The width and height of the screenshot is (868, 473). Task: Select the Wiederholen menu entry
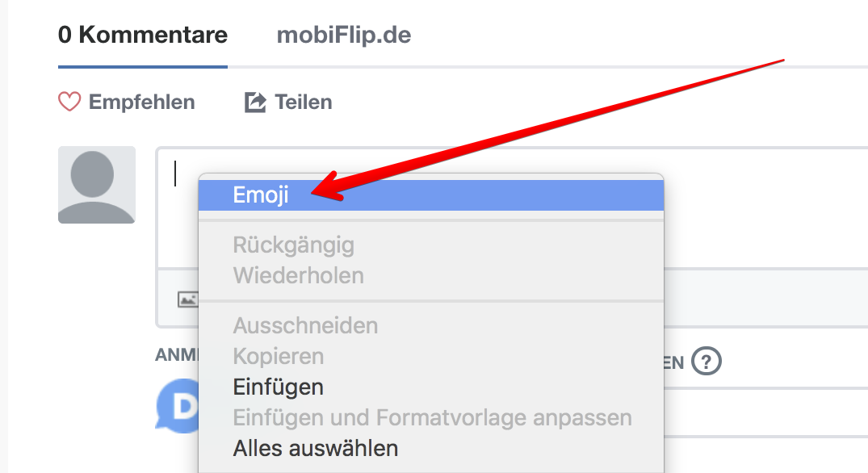point(298,275)
